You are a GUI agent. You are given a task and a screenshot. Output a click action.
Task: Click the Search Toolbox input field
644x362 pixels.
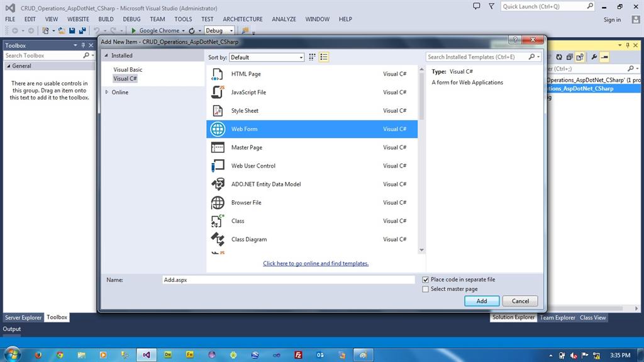click(43, 55)
